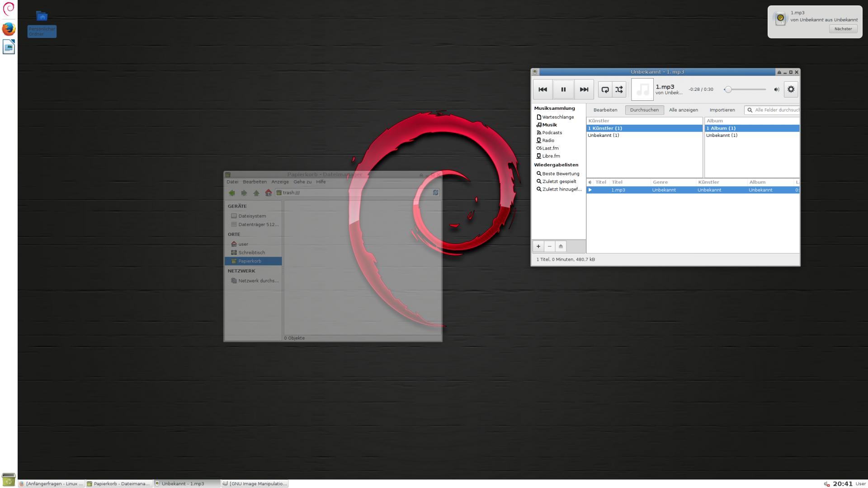Click Alle anzeigen button
This screenshot has height=488, width=868.
(x=683, y=110)
